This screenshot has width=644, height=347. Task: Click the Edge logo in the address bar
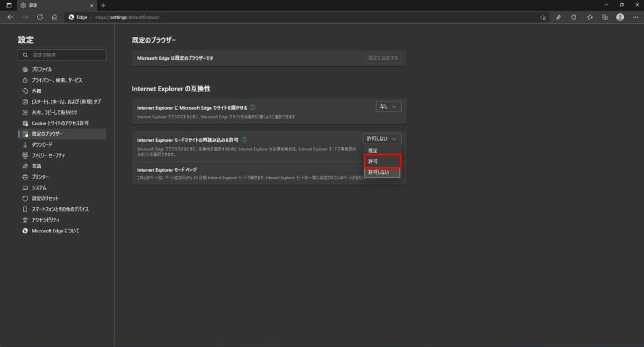click(x=72, y=17)
